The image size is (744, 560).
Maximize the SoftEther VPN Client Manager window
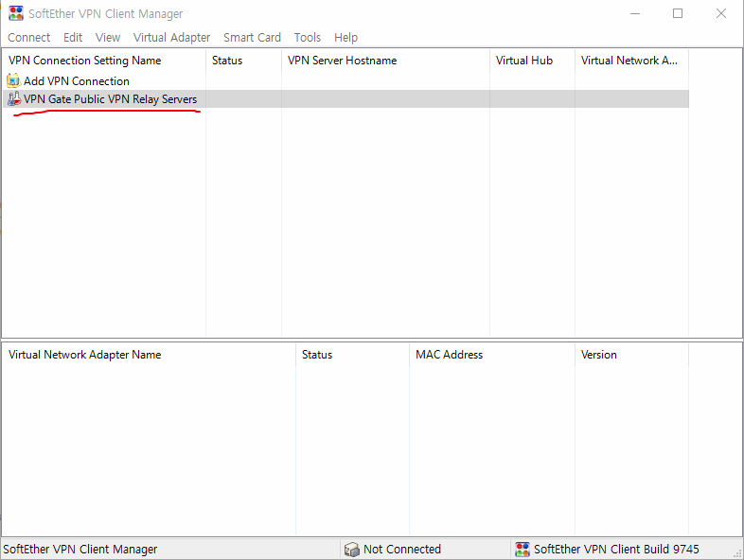click(678, 13)
